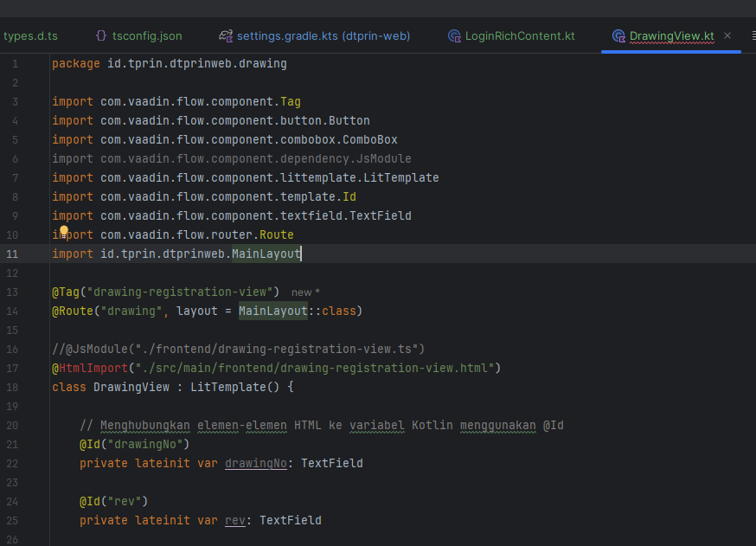
Task: Click line number 1 in the gutter
Action: (15, 64)
